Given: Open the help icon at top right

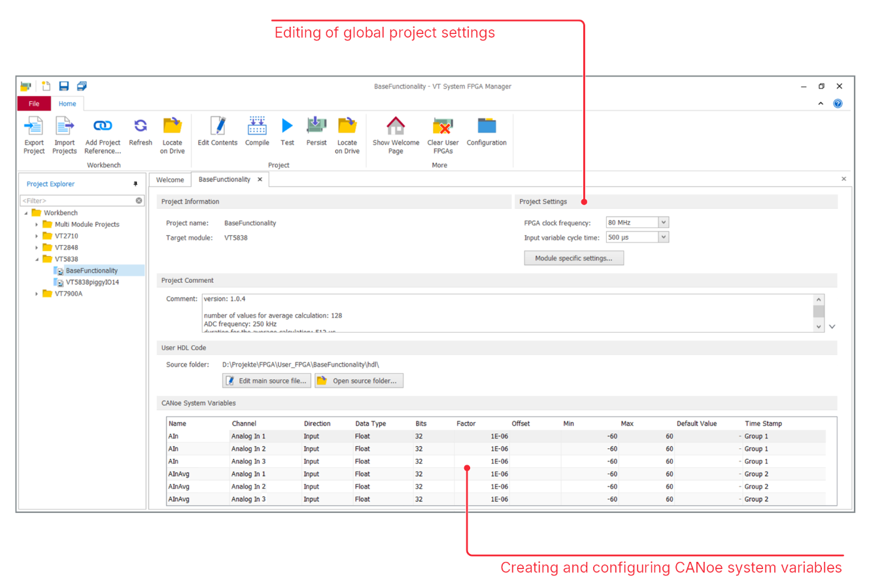Looking at the screenshot, I should click(x=838, y=103).
